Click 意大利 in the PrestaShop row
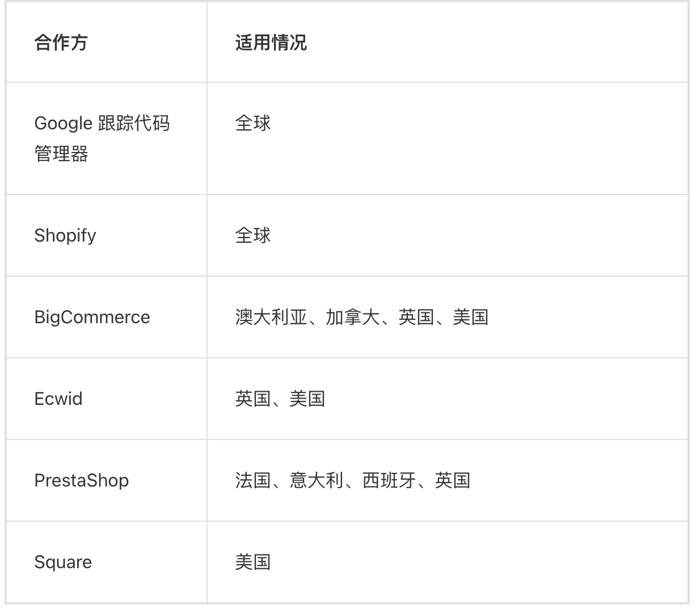 [316, 480]
